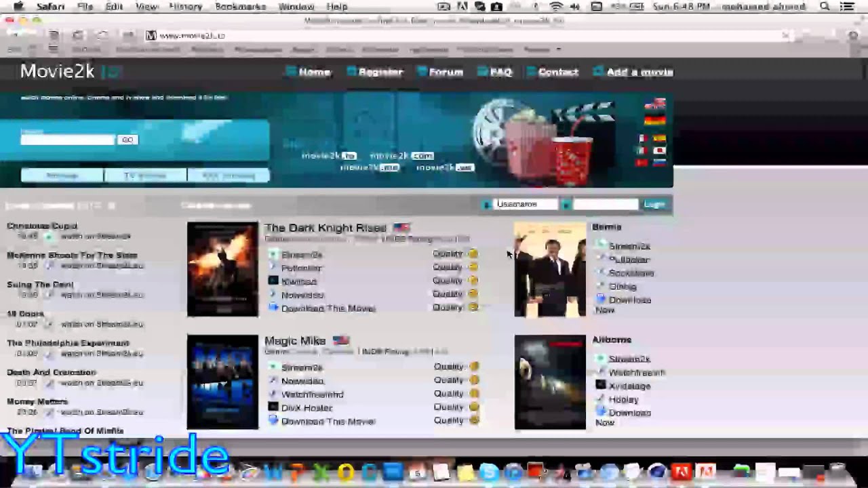Open Money Matters sidebar entry
Viewport: 868px width, 488px height.
pos(37,401)
